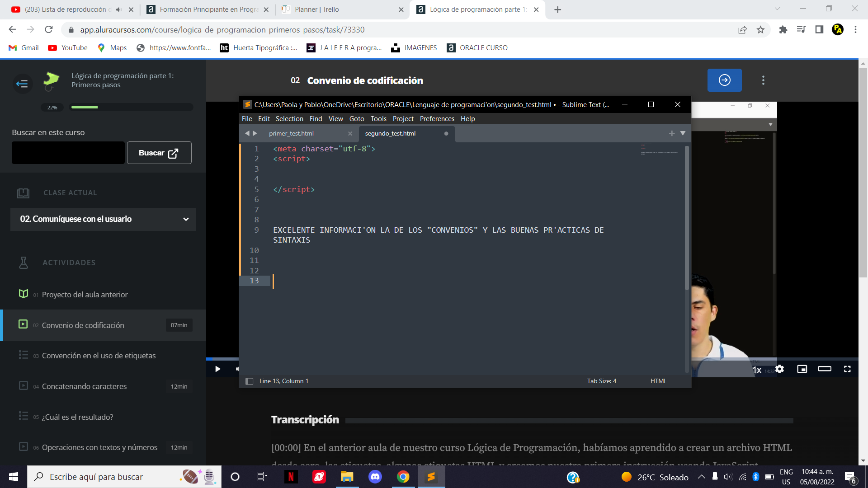Screen dimensions: 868x488
Task: Click the Line 13 Column 1 indicator
Action: pyautogui.click(x=283, y=381)
